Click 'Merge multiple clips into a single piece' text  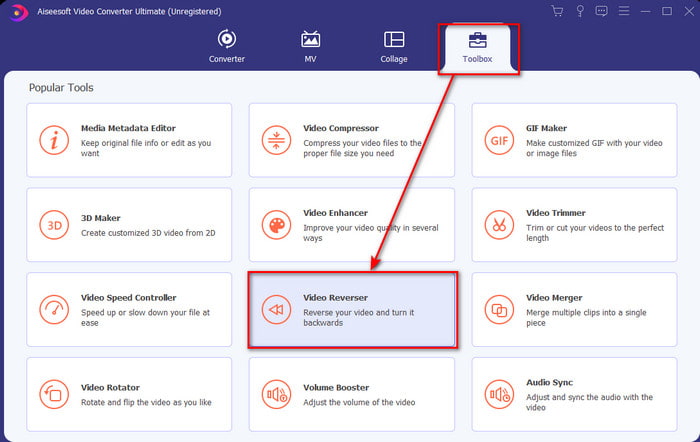coord(586,317)
